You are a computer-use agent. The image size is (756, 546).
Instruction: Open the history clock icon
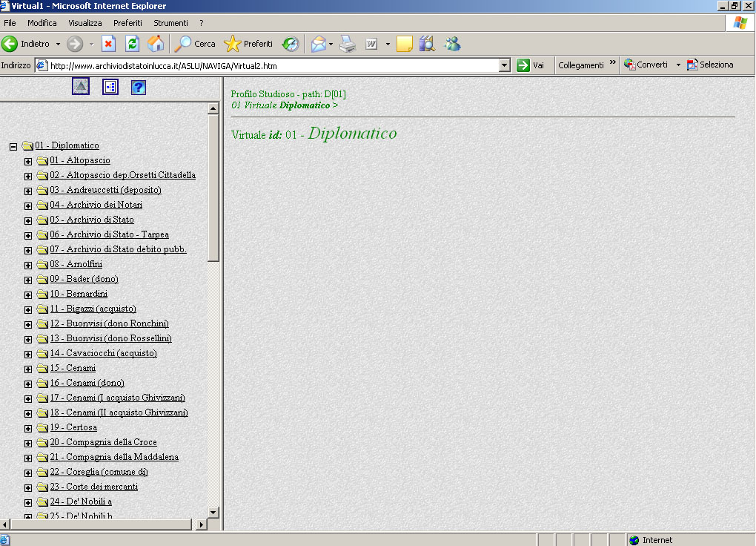point(291,44)
